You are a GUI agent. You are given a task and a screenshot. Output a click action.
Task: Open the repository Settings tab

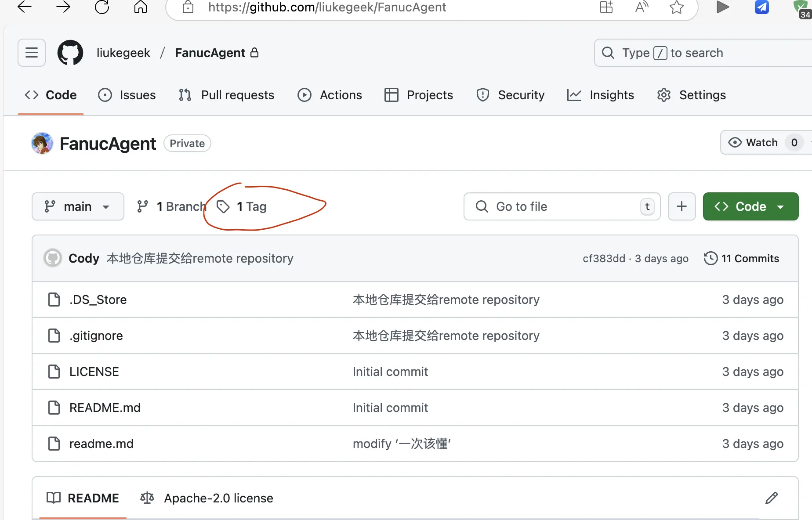(x=691, y=95)
